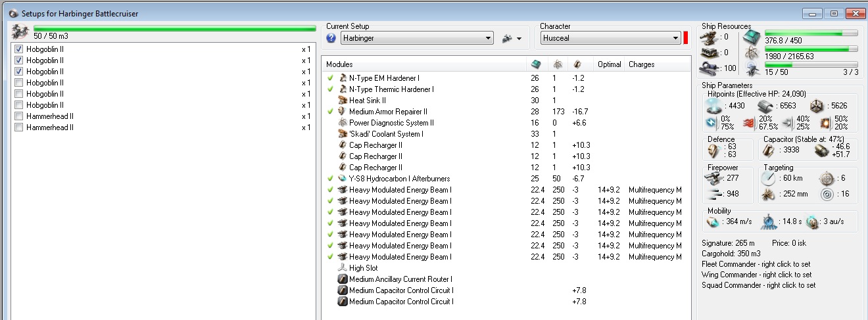The width and height of the screenshot is (868, 320).
Task: Click the Medium Armor Repairer II module icon
Action: (x=342, y=112)
